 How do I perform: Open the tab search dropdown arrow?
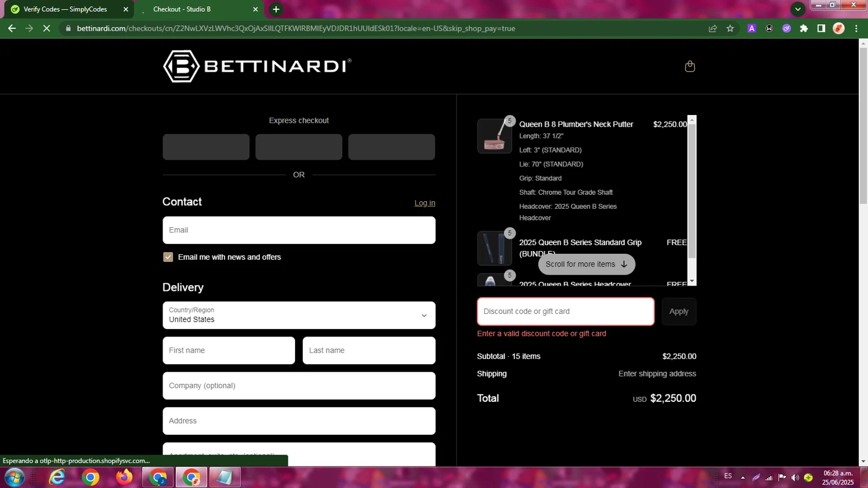[x=798, y=9]
